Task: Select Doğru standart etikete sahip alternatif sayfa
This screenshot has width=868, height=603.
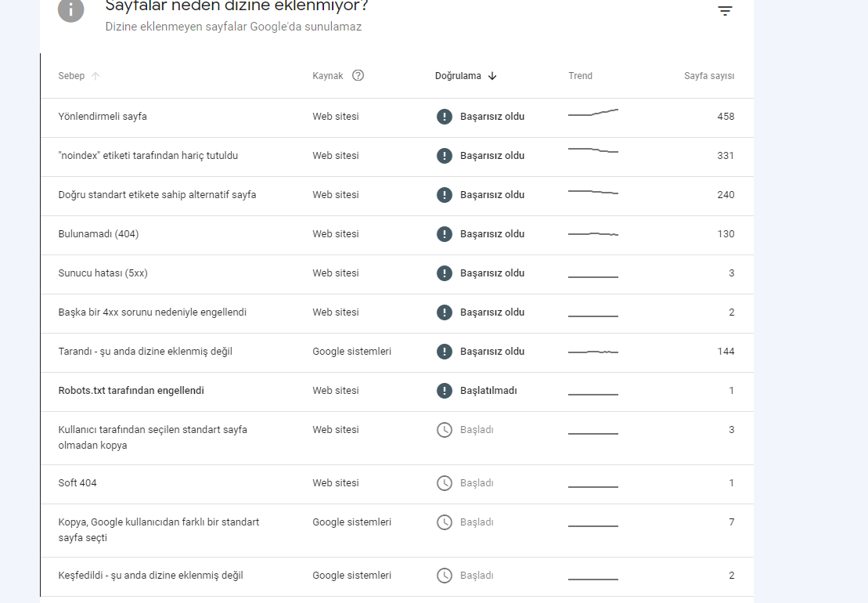Action: click(x=398, y=195)
